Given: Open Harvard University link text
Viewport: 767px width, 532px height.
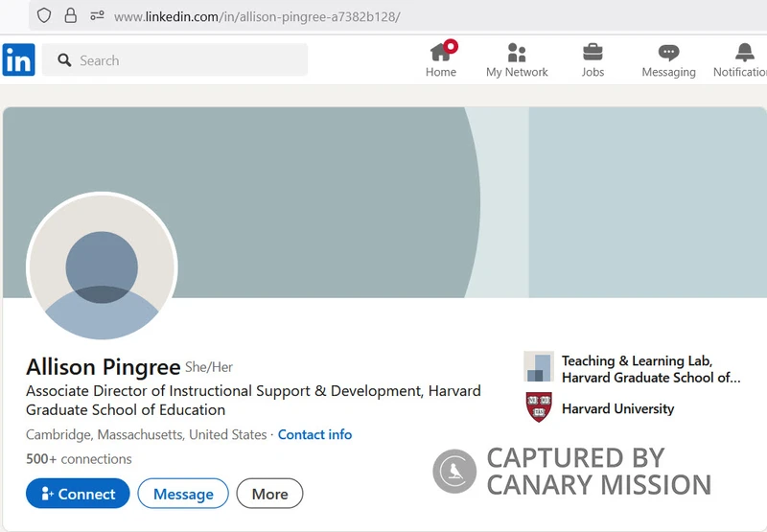Looking at the screenshot, I should 617,408.
